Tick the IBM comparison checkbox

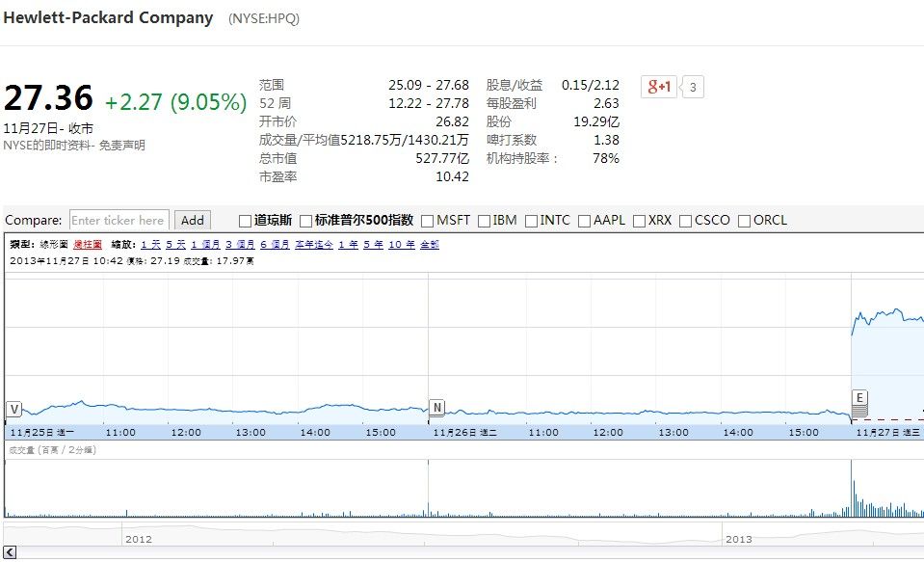[x=484, y=221]
